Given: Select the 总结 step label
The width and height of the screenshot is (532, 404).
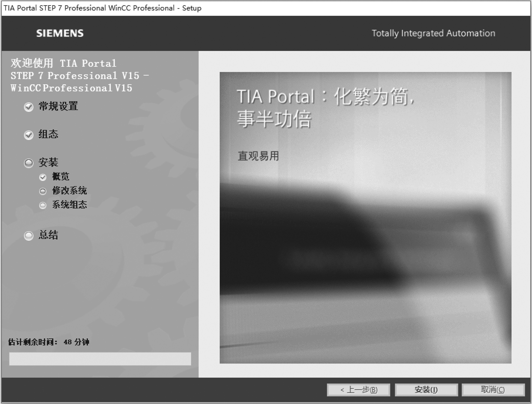Looking at the screenshot, I should (48, 235).
